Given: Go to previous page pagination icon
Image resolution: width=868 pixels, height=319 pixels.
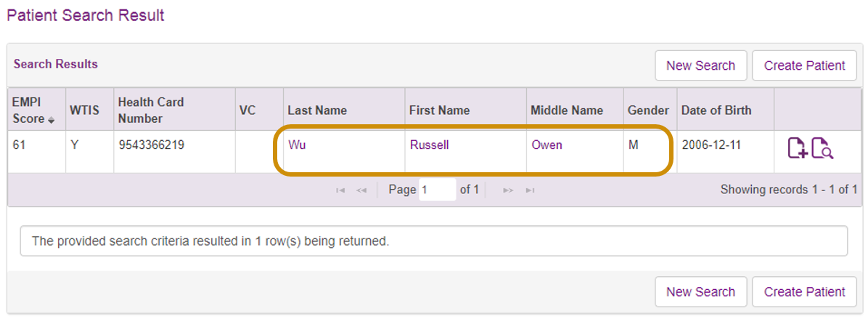Looking at the screenshot, I should coord(361,190).
